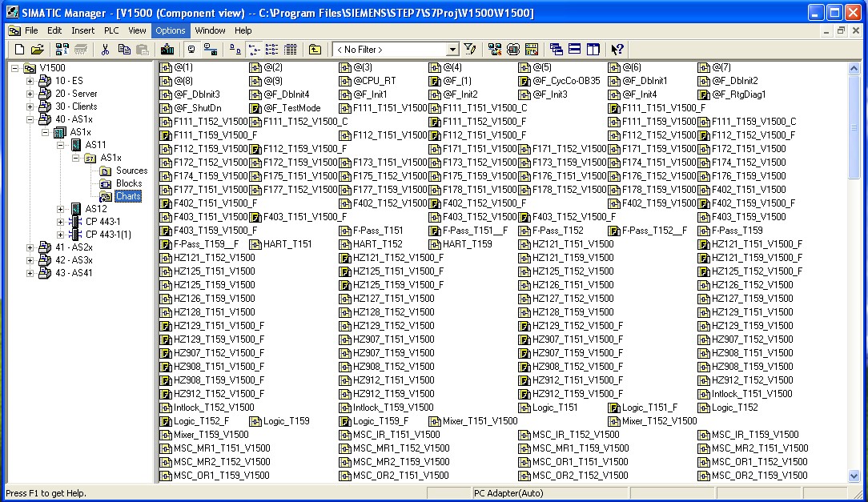Click the Accessible Nodes toolbar icon
The width and height of the screenshot is (868, 502).
[62, 50]
